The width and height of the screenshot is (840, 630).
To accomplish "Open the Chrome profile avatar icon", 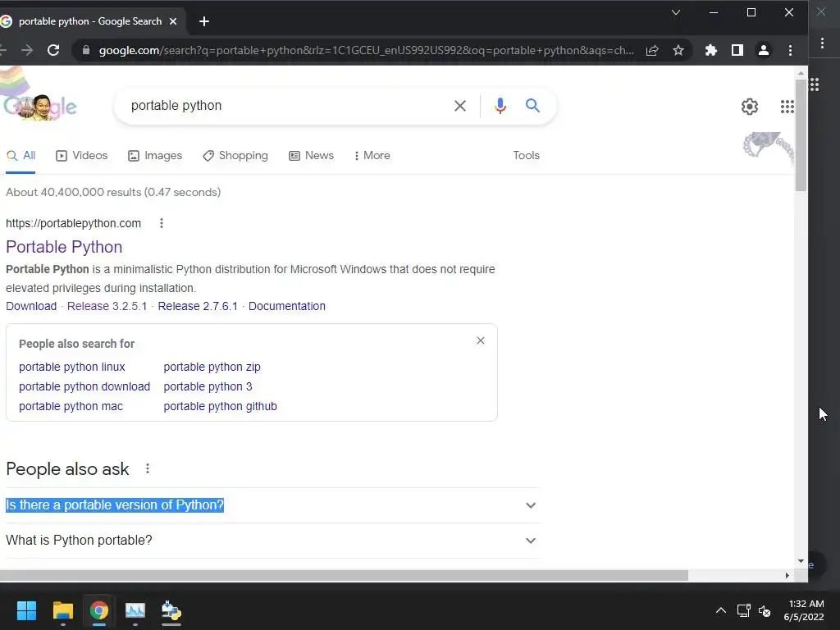I will pos(764,50).
